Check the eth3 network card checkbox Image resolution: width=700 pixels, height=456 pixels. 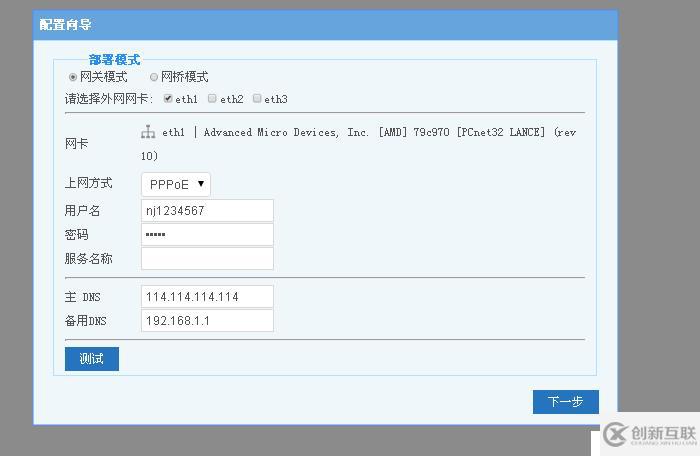point(257,99)
